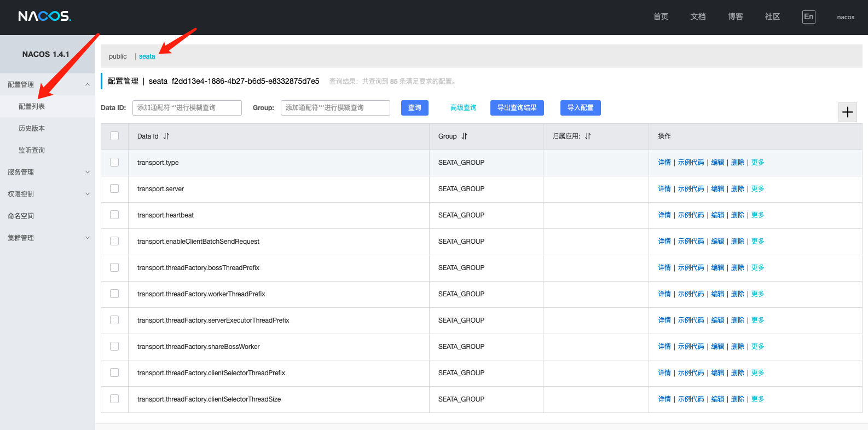Expand the 服务管理 sidebar section
This screenshot has width=868, height=430.
tap(48, 172)
